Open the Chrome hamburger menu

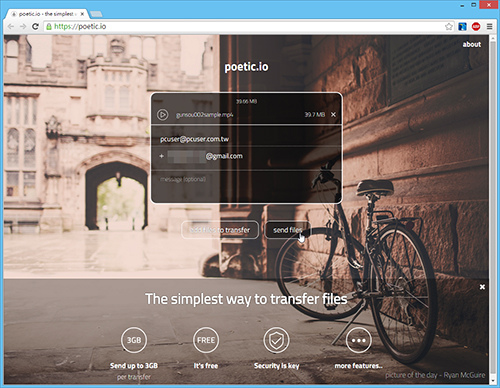(489, 27)
